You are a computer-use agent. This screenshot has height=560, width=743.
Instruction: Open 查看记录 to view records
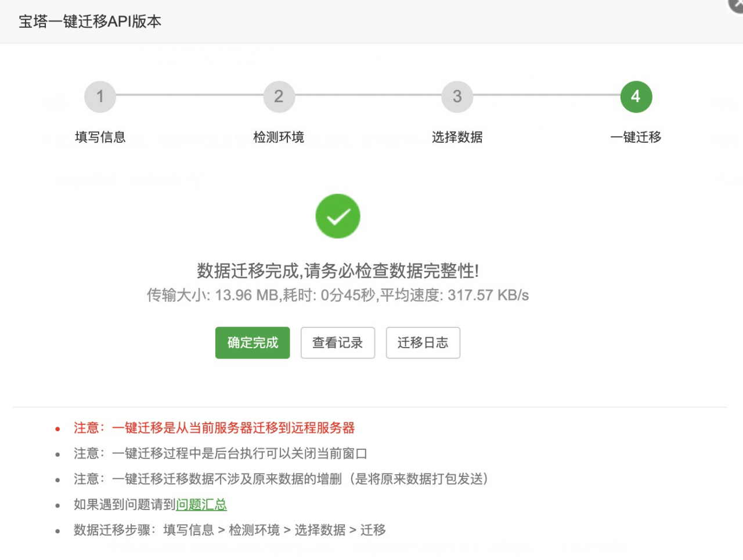tap(337, 342)
